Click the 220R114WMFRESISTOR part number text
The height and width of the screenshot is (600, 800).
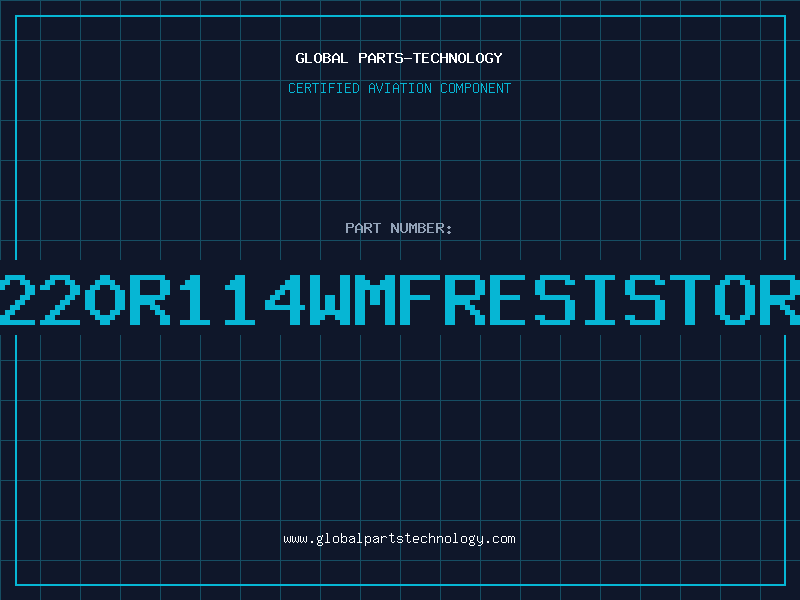click(x=400, y=300)
